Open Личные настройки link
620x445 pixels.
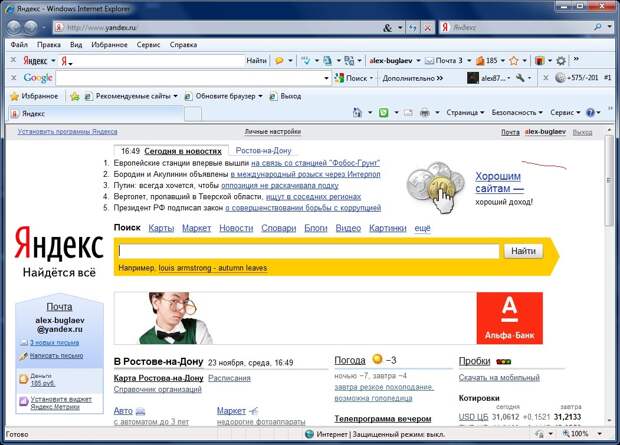click(272, 132)
